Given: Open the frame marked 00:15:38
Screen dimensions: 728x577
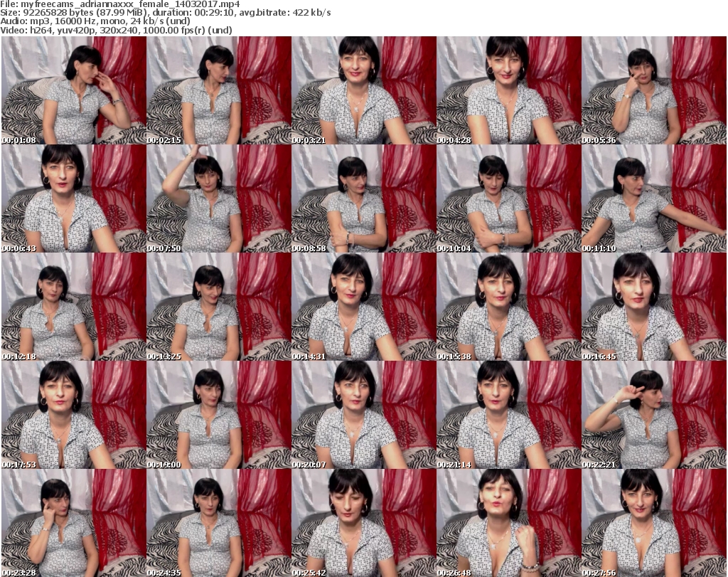Looking at the screenshot, I should (509, 307).
